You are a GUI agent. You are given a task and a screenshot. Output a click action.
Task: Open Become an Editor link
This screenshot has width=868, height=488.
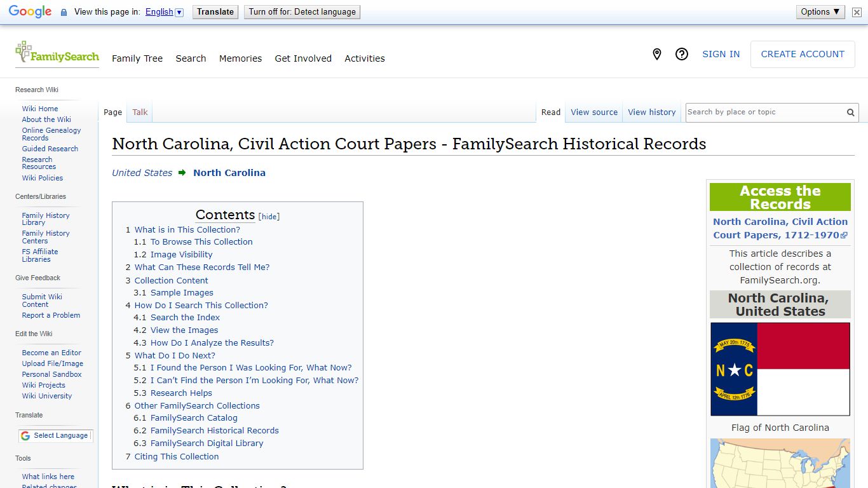pos(51,353)
